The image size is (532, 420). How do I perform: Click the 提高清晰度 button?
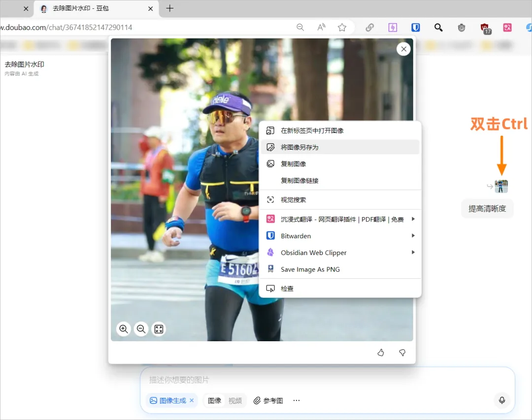point(487,209)
